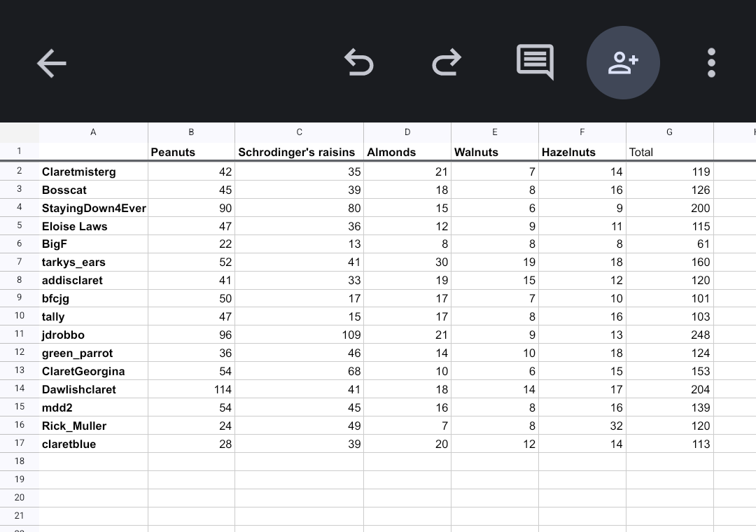Tap the share add-person icon

coord(623,63)
